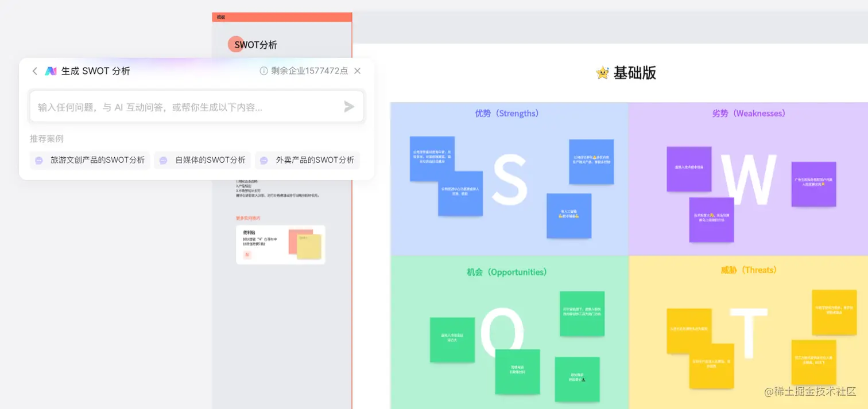Viewport: 868px width, 409px height.
Task: Select the blue sticky note right of S
Action: click(x=591, y=162)
